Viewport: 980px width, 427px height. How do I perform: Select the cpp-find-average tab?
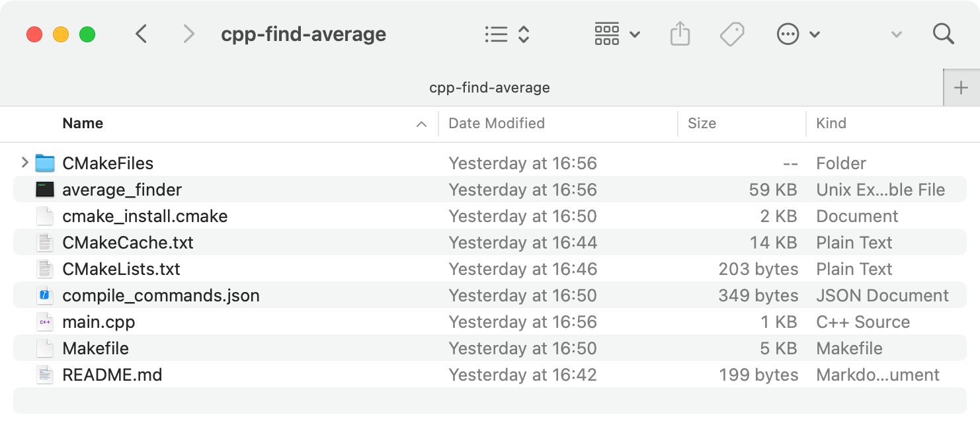(x=489, y=87)
